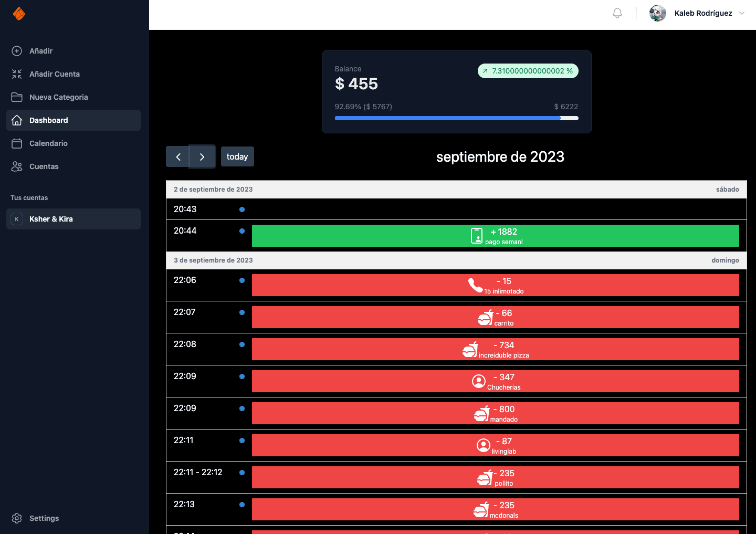Click the person icon on Chucherias expense
The height and width of the screenshot is (534, 756).
click(479, 381)
